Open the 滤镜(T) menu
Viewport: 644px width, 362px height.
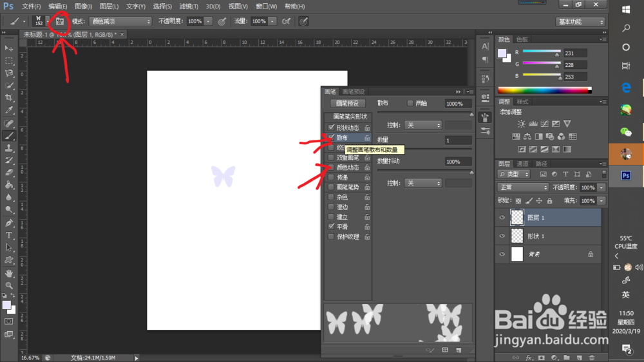point(189,6)
